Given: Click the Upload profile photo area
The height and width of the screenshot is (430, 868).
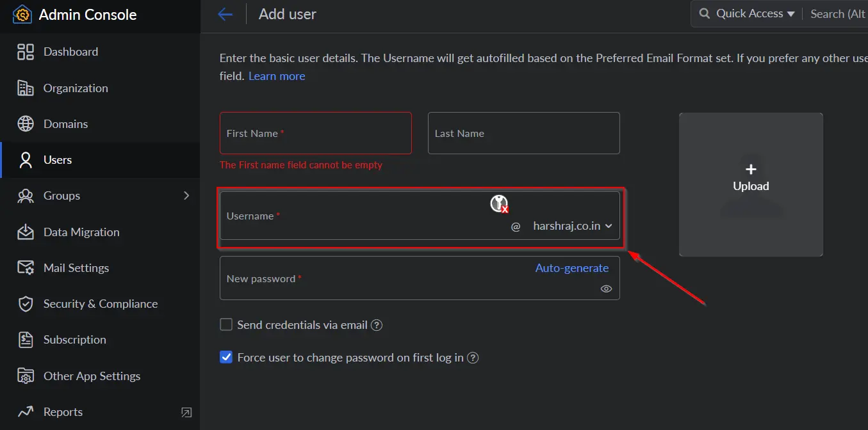Looking at the screenshot, I should pyautogui.click(x=751, y=184).
